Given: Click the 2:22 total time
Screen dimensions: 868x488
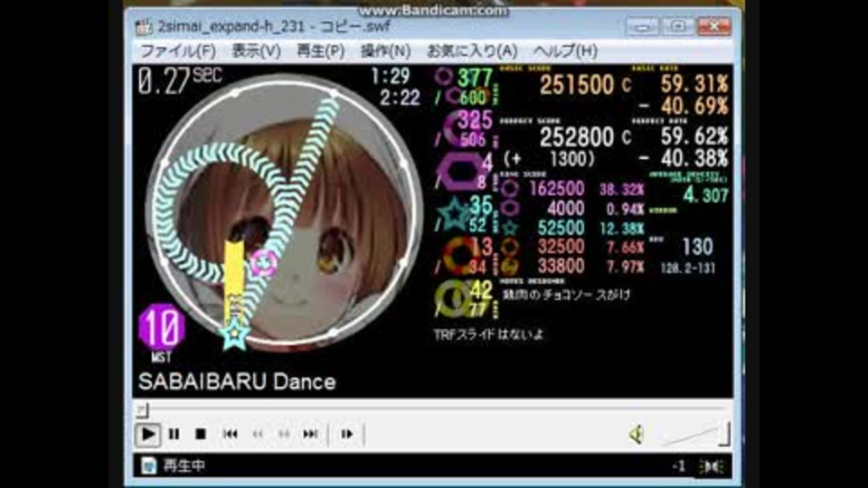Looking at the screenshot, I should [400, 98].
